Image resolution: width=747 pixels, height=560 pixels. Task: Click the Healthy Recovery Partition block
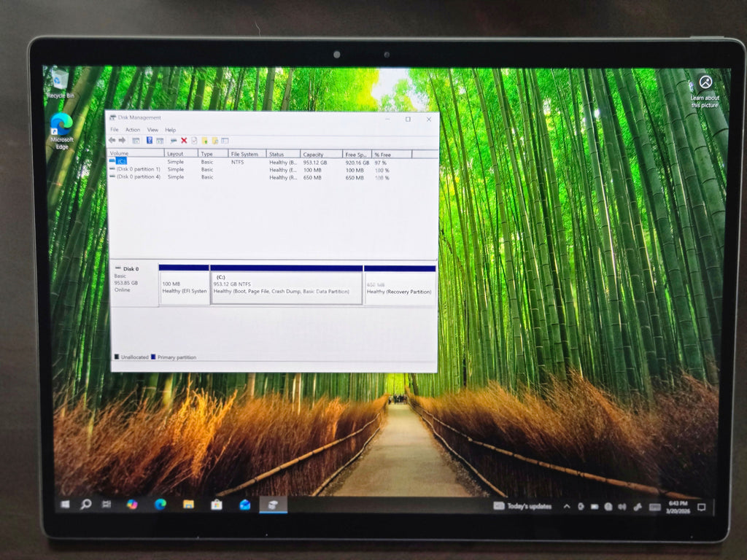pos(399,284)
